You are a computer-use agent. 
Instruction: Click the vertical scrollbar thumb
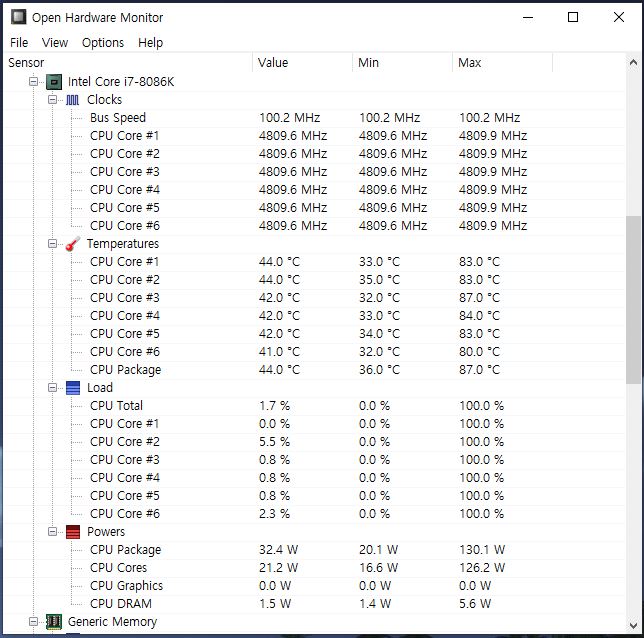click(633, 300)
